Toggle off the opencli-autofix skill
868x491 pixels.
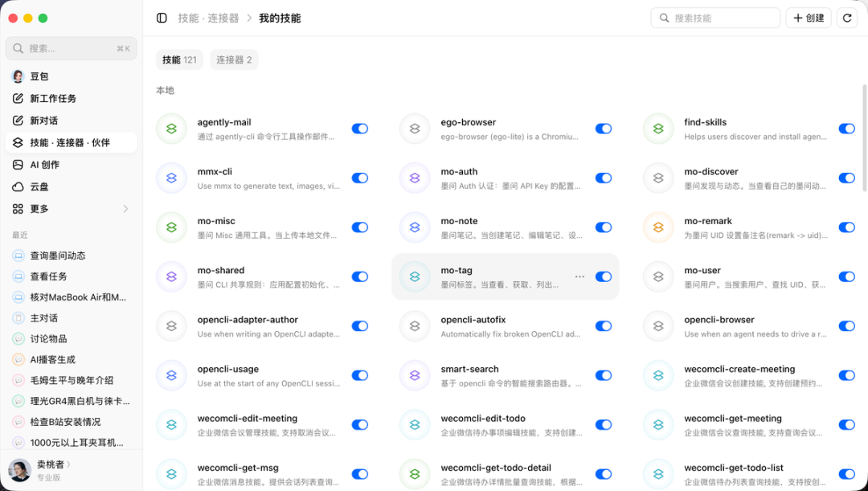coord(604,326)
